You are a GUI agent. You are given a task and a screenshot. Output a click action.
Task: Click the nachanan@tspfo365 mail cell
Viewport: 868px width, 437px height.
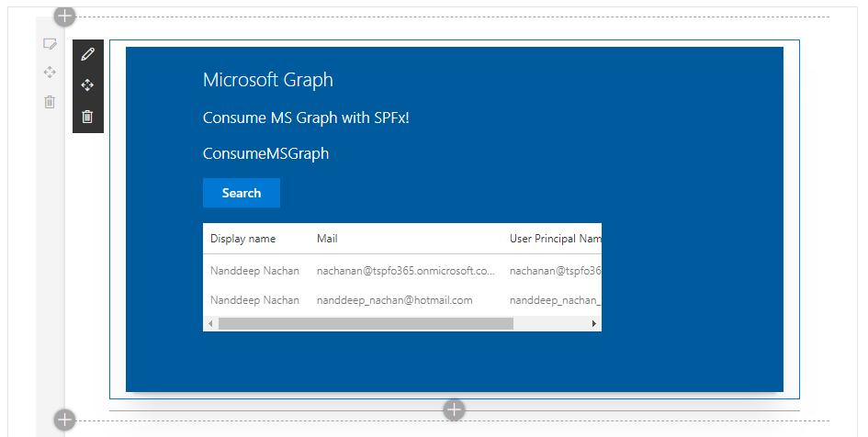coord(406,272)
